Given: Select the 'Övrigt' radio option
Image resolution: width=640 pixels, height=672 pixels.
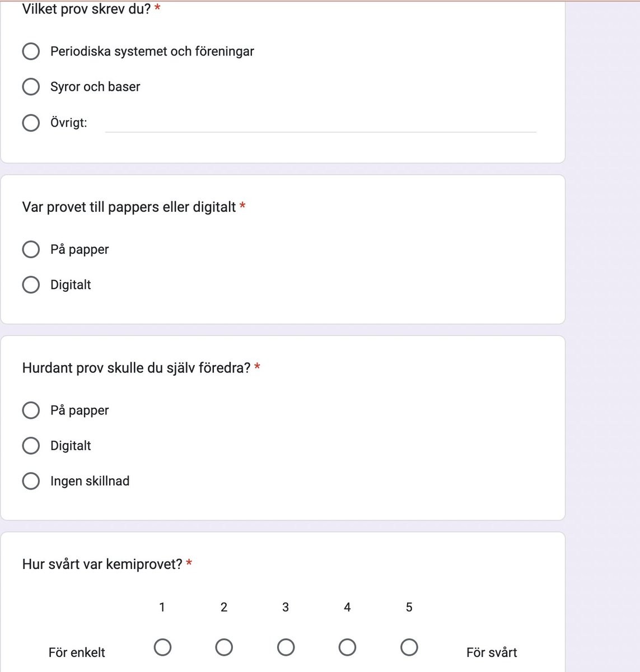Looking at the screenshot, I should [x=31, y=123].
